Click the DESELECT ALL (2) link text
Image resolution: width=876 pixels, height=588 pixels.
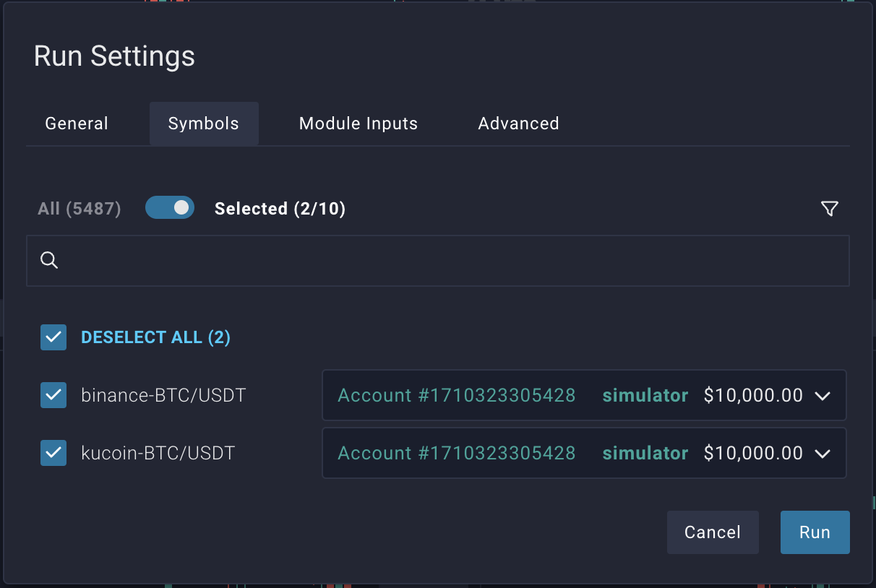[x=155, y=337]
